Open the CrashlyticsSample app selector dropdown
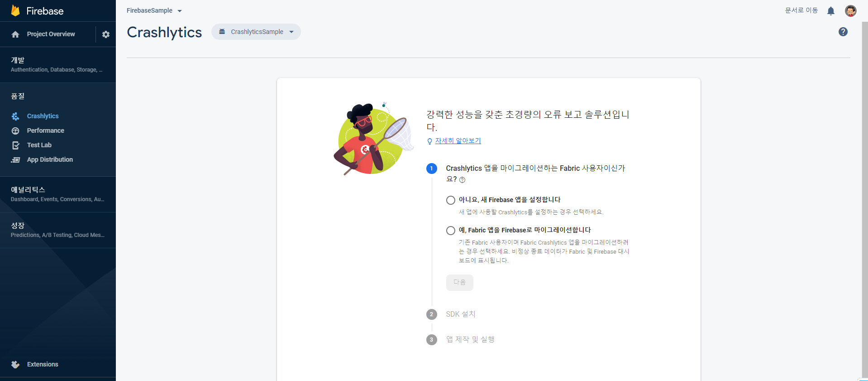The image size is (868, 381). click(x=256, y=32)
